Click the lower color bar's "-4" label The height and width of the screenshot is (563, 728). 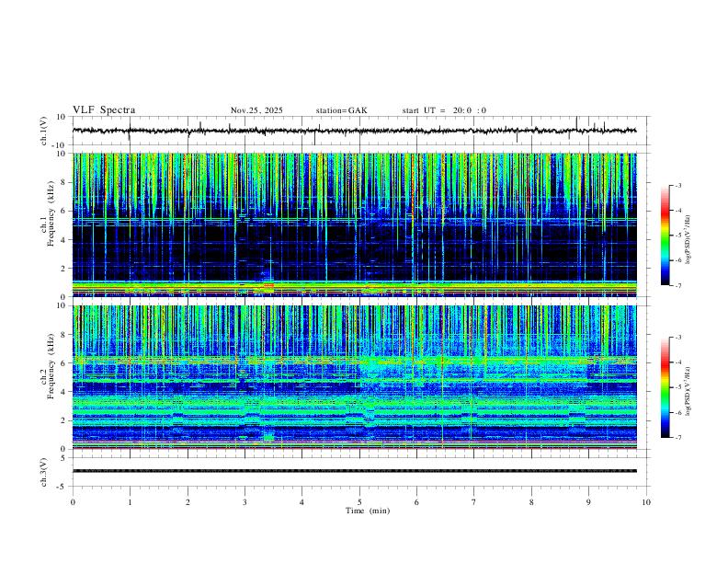(677, 362)
